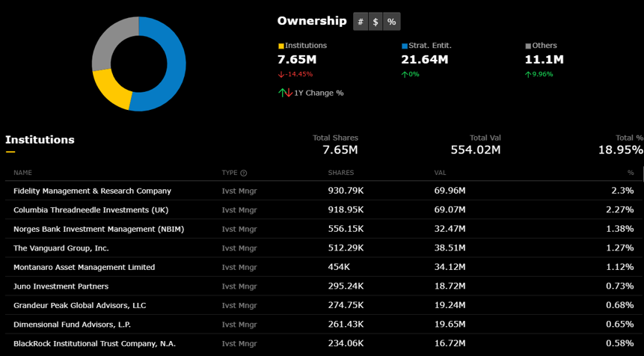The width and height of the screenshot is (644, 356).
Task: Click the 0.58% percentage cell
Action: pos(620,344)
